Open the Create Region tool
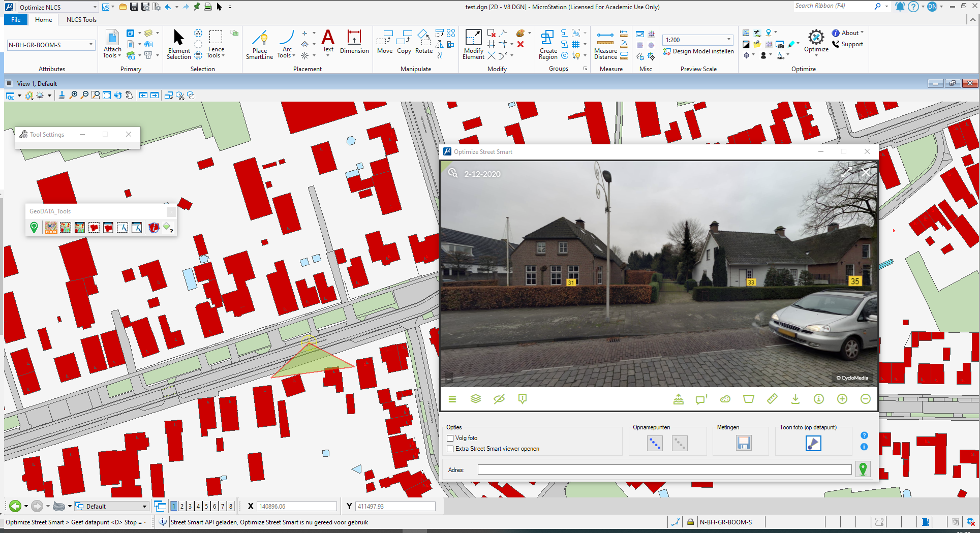The height and width of the screenshot is (533, 980). tap(548, 45)
